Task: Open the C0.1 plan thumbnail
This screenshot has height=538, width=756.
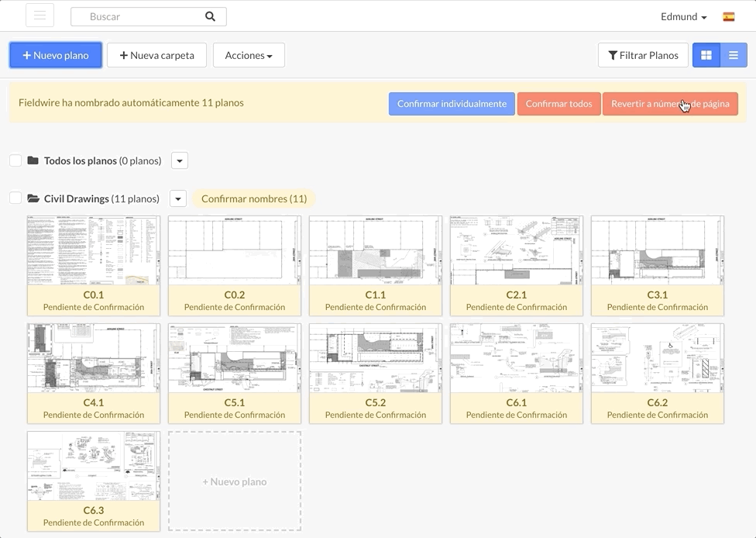Action: click(93, 250)
